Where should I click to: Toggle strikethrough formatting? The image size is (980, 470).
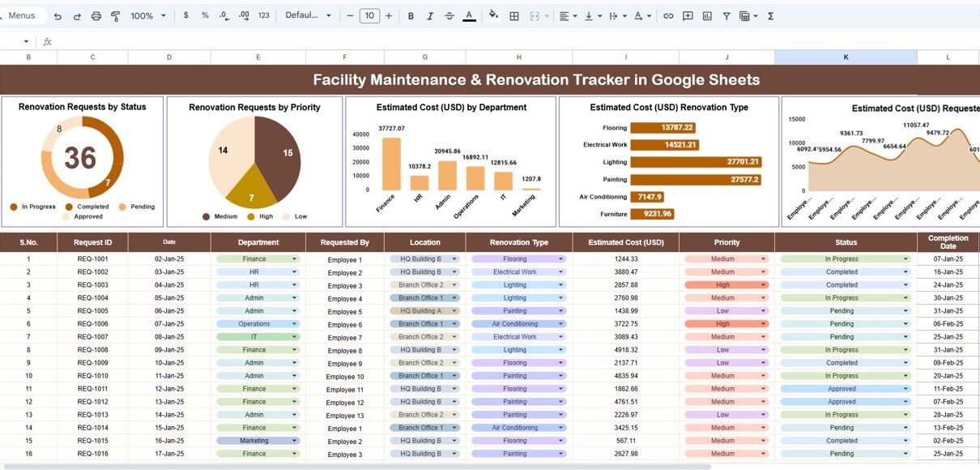[x=450, y=16]
